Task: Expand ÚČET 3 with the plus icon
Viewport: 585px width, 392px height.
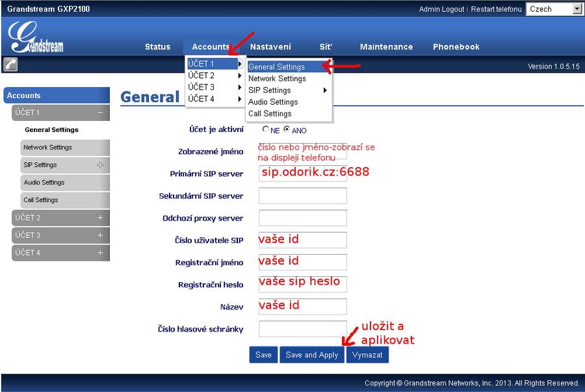Action: (100, 235)
